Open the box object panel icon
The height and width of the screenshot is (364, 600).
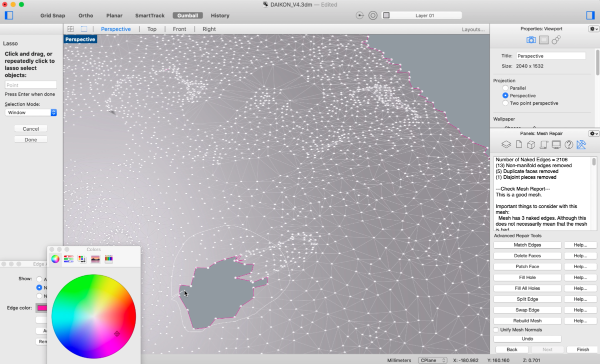click(x=531, y=145)
